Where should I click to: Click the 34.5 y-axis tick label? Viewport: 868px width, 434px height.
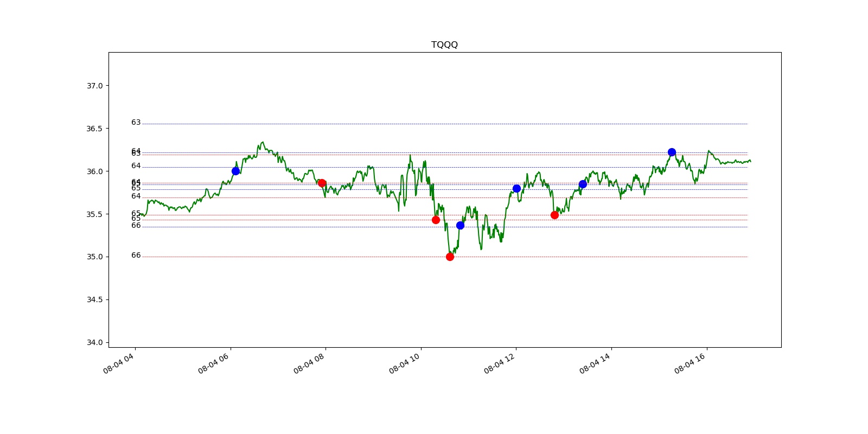click(94, 299)
